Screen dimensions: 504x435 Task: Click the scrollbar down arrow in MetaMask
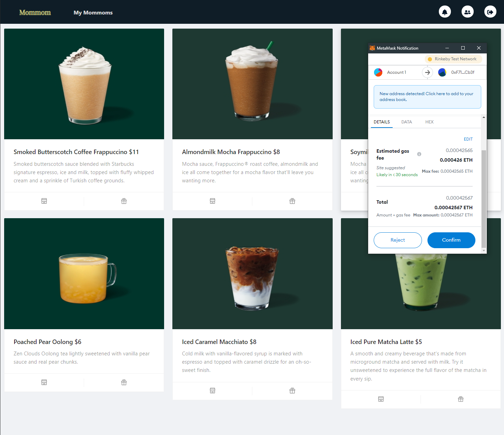pyautogui.click(x=484, y=251)
